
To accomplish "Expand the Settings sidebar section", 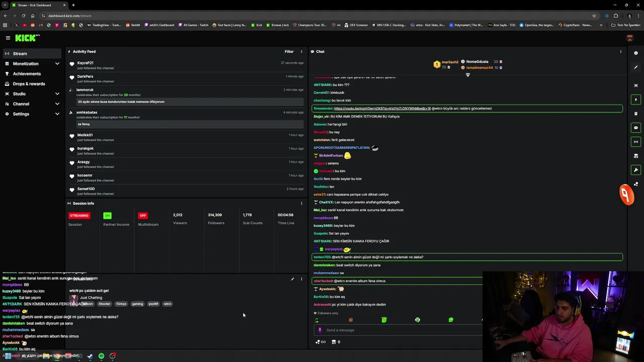I will (x=31, y=114).
